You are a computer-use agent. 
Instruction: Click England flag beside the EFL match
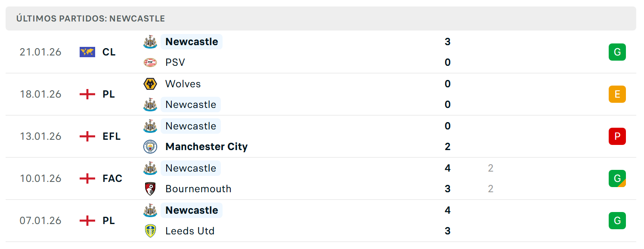click(x=87, y=136)
